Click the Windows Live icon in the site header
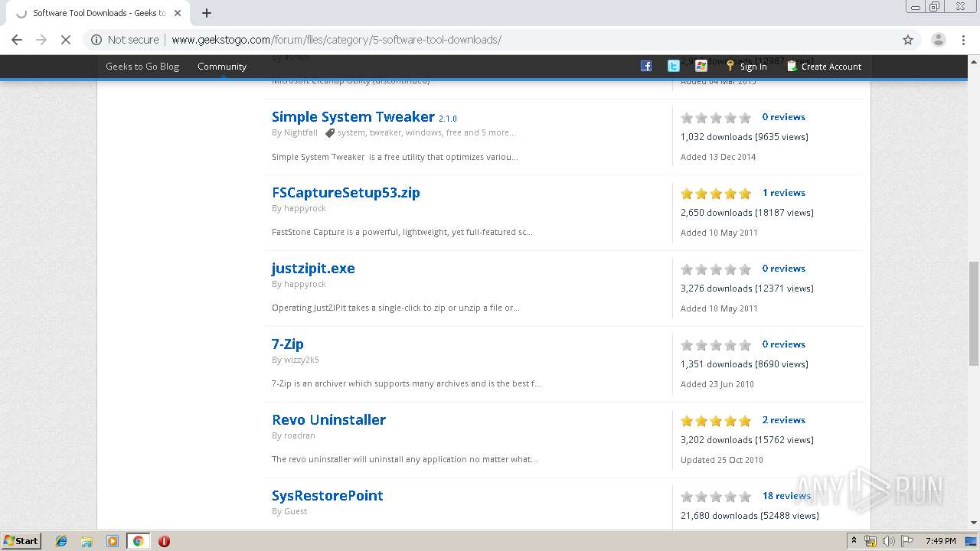The height and width of the screenshot is (551, 980). [701, 66]
